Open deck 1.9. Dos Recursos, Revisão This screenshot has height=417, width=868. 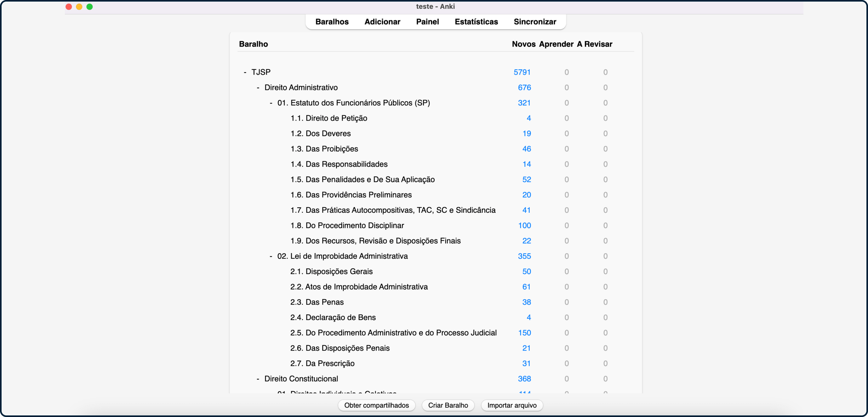[x=375, y=241]
